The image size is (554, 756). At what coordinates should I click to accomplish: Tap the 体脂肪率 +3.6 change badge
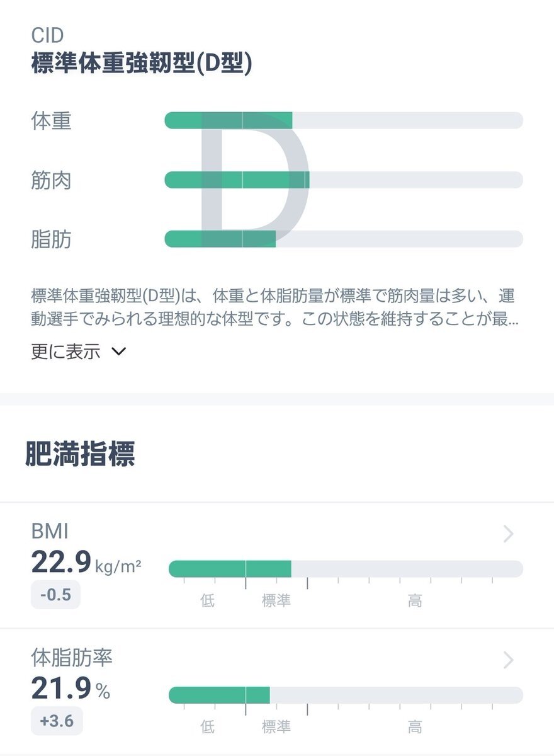(56, 721)
